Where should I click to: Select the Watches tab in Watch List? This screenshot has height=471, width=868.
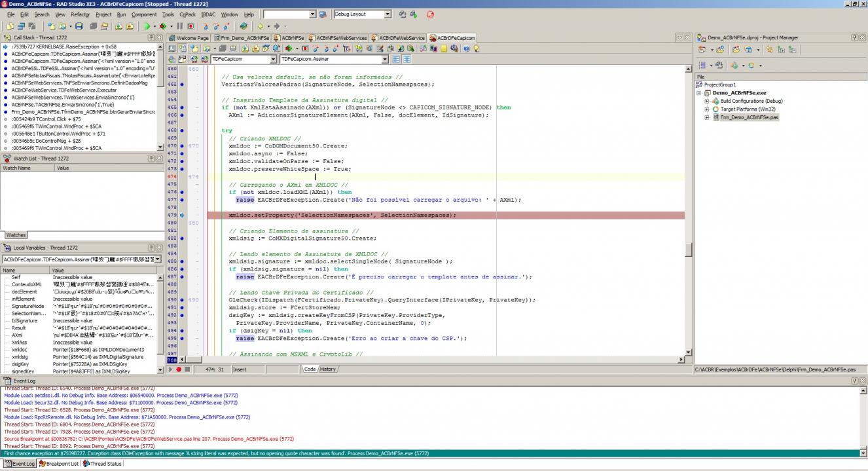[16, 235]
